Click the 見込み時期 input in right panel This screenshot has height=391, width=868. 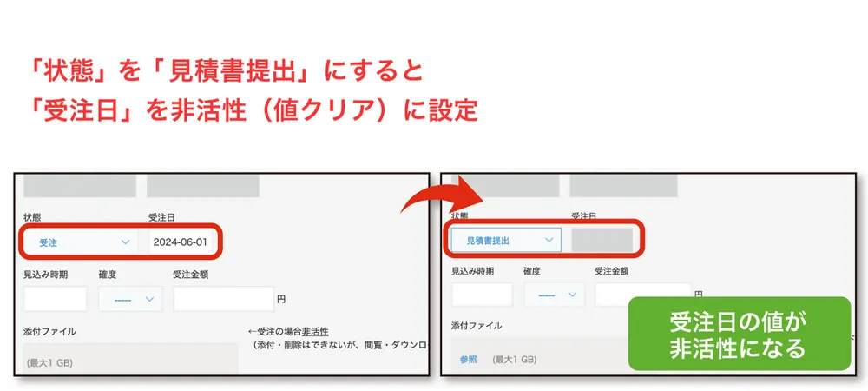pos(482,295)
